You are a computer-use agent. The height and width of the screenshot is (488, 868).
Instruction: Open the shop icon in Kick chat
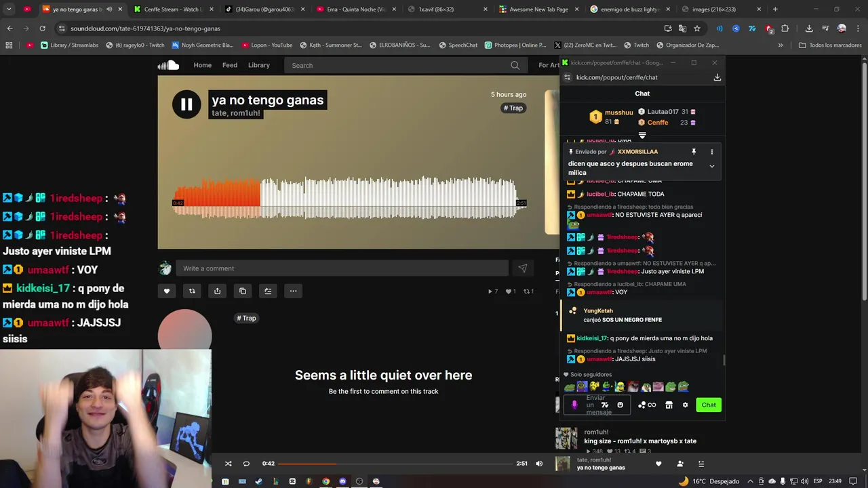click(669, 405)
